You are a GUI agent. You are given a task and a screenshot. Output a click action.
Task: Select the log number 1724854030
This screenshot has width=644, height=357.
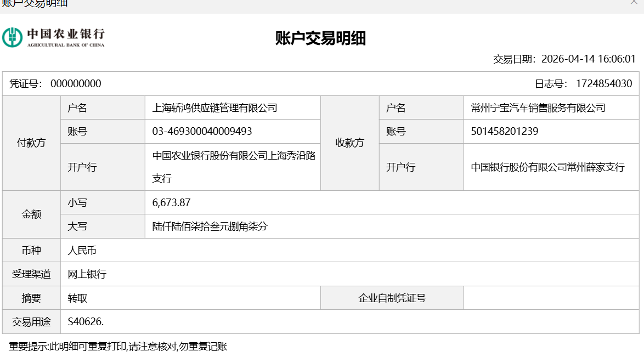click(x=603, y=84)
